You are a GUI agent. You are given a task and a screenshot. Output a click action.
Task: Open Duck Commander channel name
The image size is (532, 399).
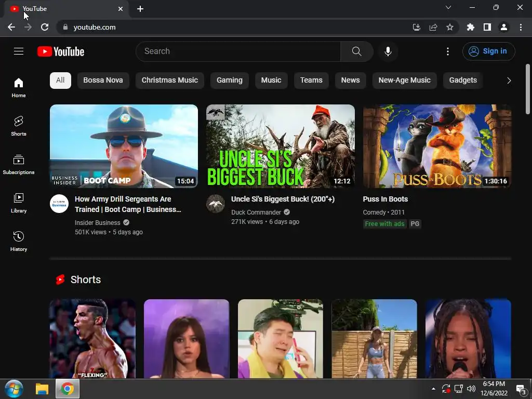pos(256,212)
